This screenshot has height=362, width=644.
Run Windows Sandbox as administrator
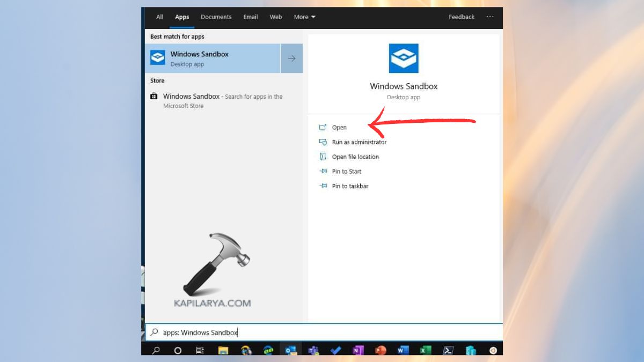tap(358, 142)
